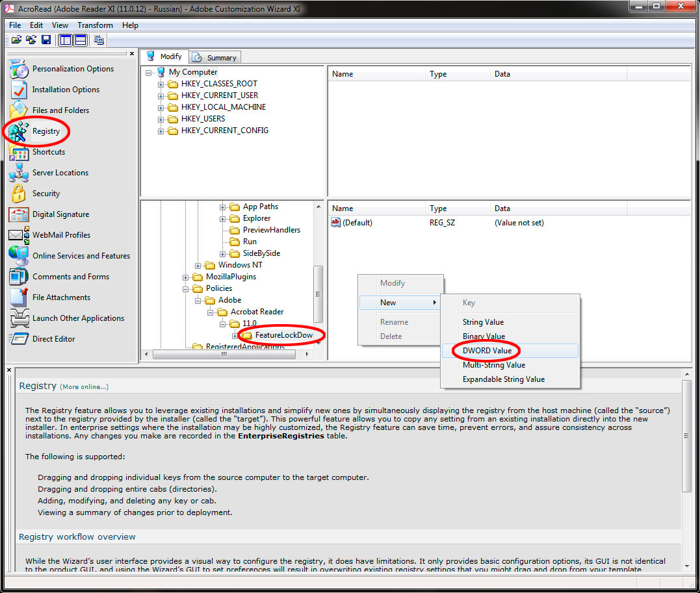Select Launch Other Applications icon
This screenshot has width=700, height=593.
tap(19, 318)
